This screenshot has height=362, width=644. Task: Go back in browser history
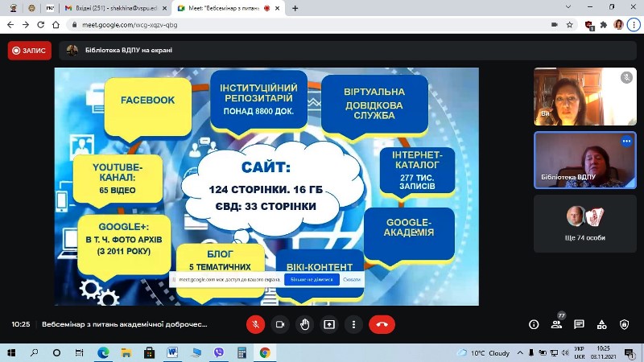coord(10,25)
